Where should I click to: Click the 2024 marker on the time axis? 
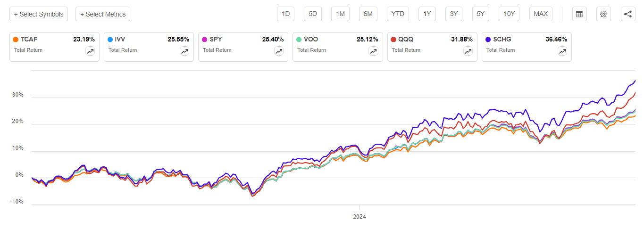[x=360, y=217]
